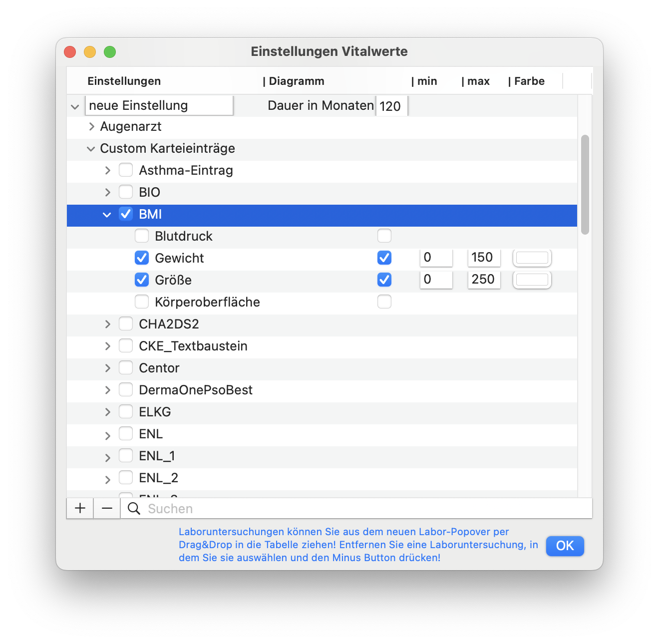Check the Centor checkbox
Viewport: 659px width, 644px height.
(x=126, y=368)
